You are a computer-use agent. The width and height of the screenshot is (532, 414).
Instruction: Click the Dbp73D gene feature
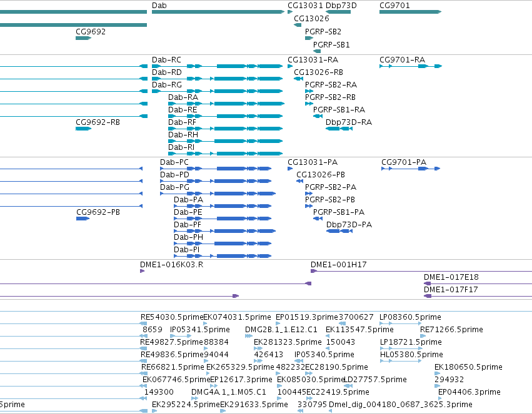click(338, 12)
